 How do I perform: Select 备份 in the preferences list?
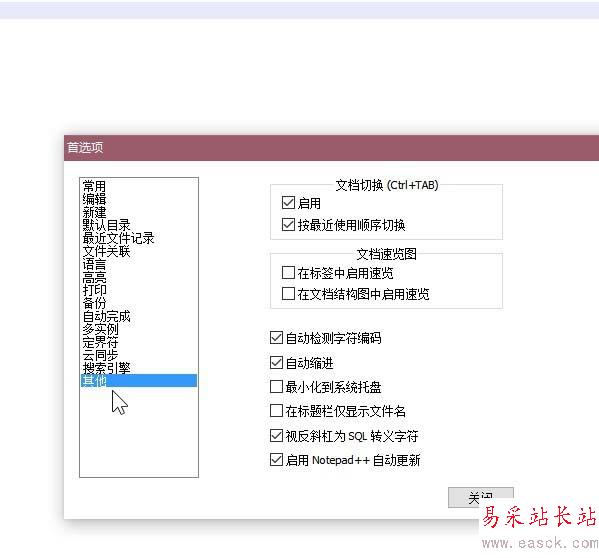pos(139,302)
